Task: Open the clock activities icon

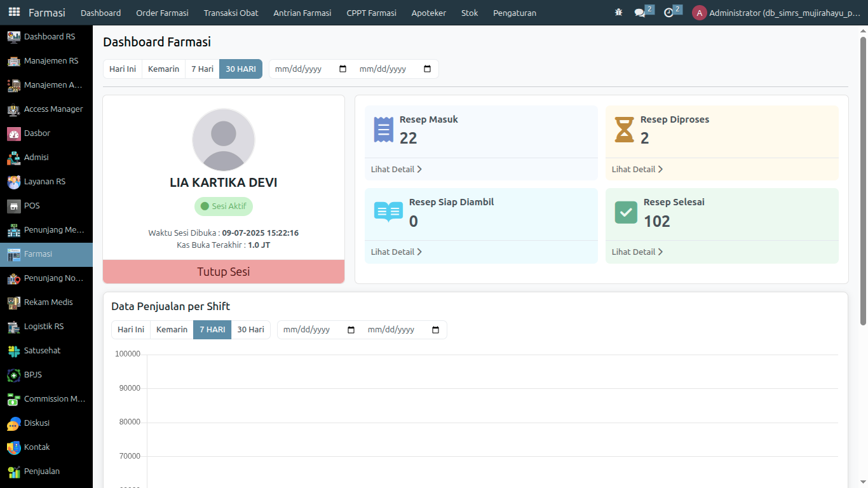Action: pos(668,13)
